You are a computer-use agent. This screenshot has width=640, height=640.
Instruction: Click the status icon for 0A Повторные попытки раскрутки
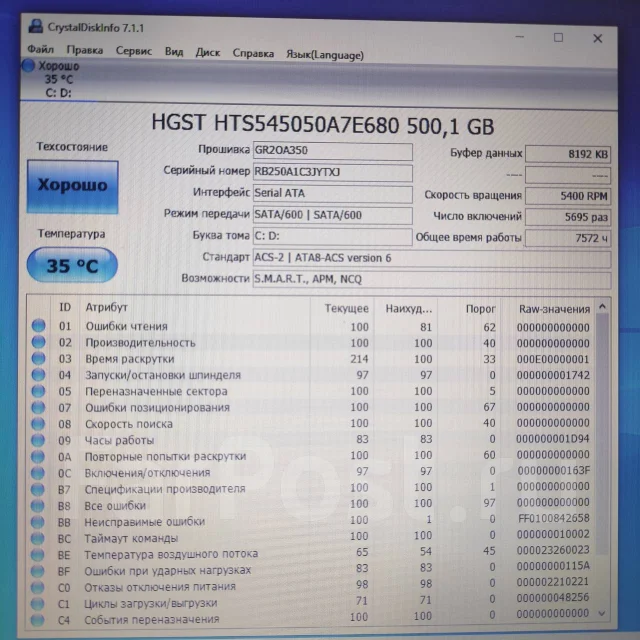pyautogui.click(x=38, y=456)
